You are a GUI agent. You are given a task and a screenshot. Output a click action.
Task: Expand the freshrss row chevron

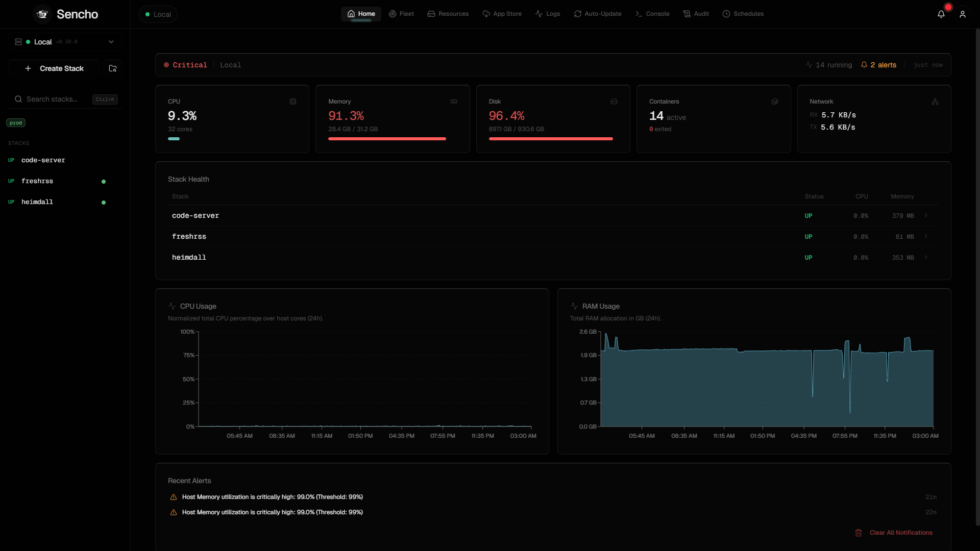click(x=926, y=237)
